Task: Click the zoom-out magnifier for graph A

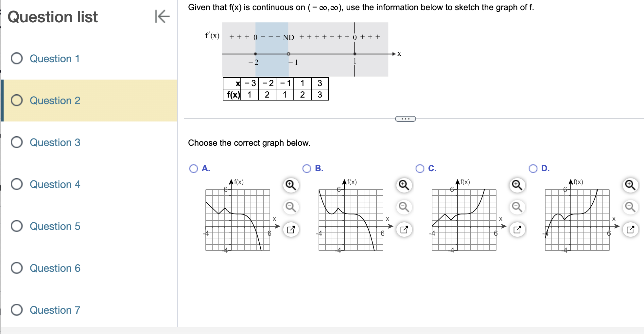Action: pyautogui.click(x=290, y=207)
